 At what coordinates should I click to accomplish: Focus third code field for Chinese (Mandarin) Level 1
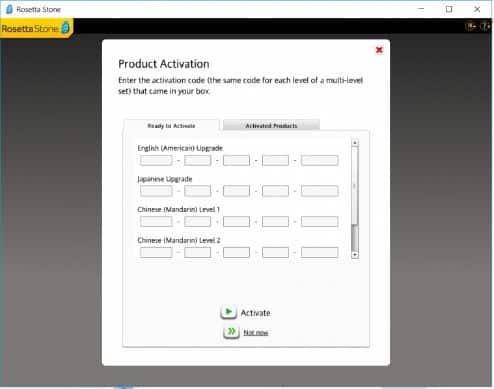coord(236,222)
